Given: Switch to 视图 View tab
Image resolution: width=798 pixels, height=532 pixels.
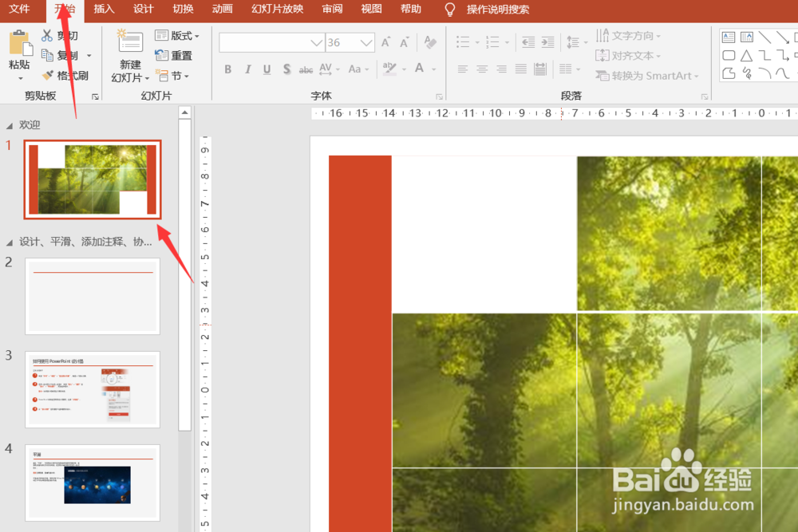Looking at the screenshot, I should (x=371, y=9).
